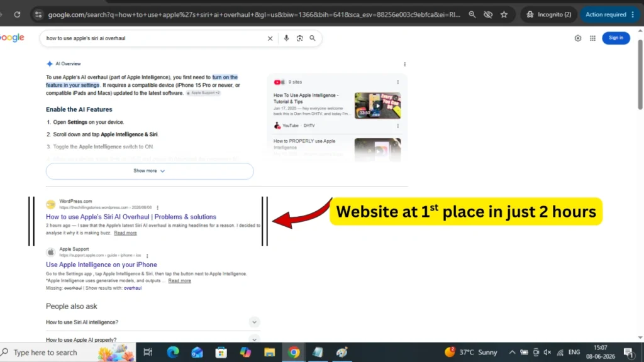The image size is (644, 362).
Task: Open Apple Support result three-dot menu
Action: pyautogui.click(x=147, y=256)
